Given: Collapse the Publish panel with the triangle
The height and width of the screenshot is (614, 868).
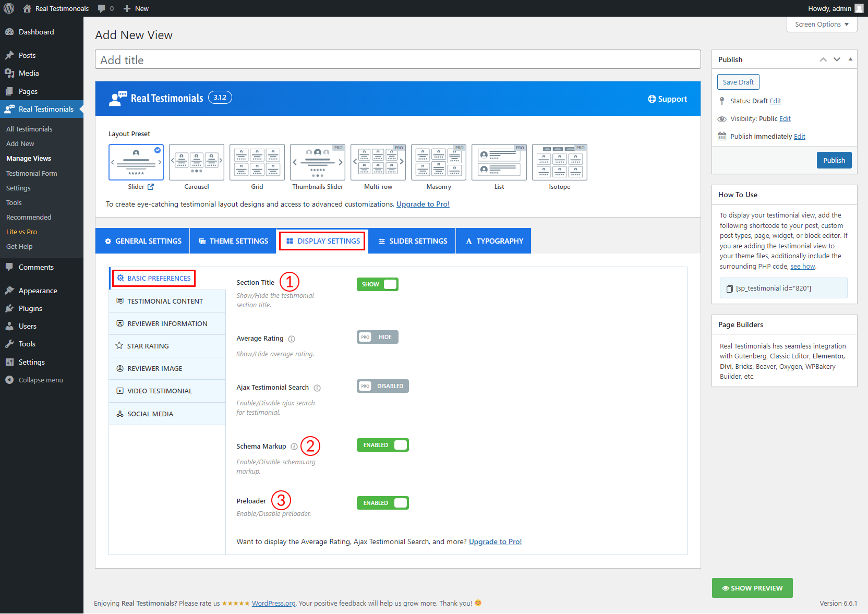Looking at the screenshot, I should [850, 59].
